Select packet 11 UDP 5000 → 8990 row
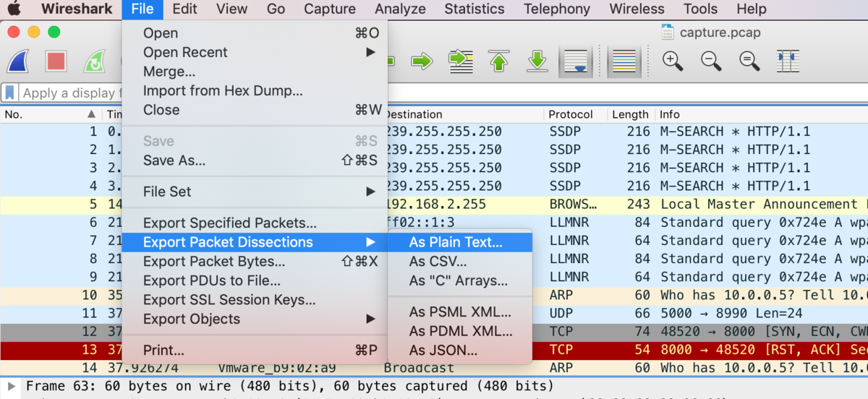 point(434,314)
